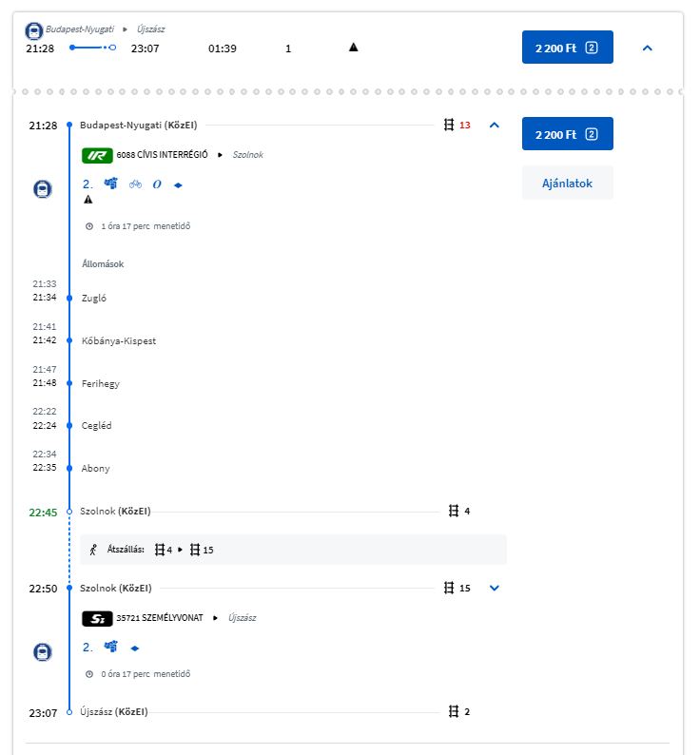
Task: Select the Kőbánya-Kispest station stop
Action: click(119, 341)
